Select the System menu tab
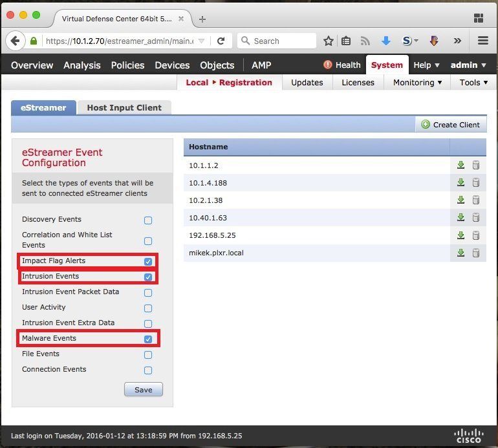Viewport: 498px width, 448px height. tap(387, 65)
